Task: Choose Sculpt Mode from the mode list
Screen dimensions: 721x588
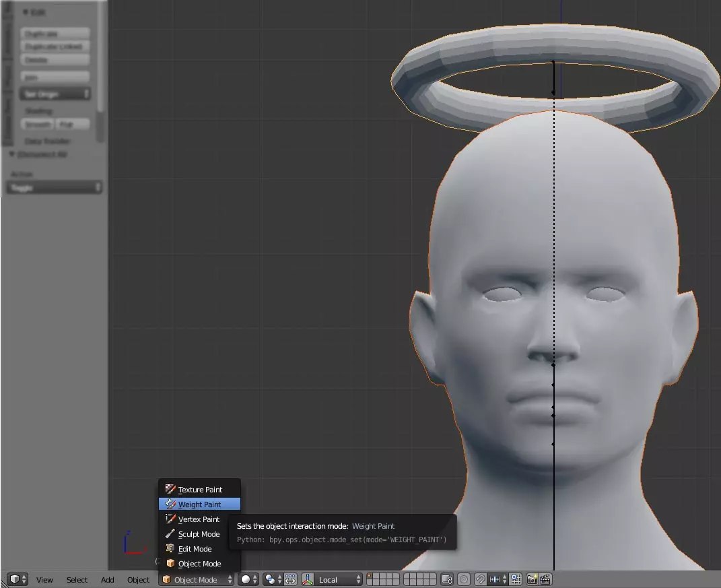Action: (x=199, y=534)
